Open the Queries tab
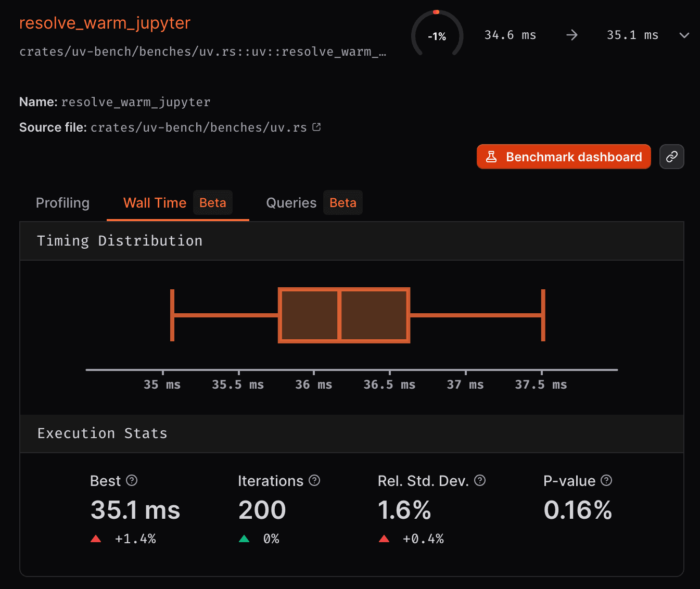700x589 pixels. (291, 203)
